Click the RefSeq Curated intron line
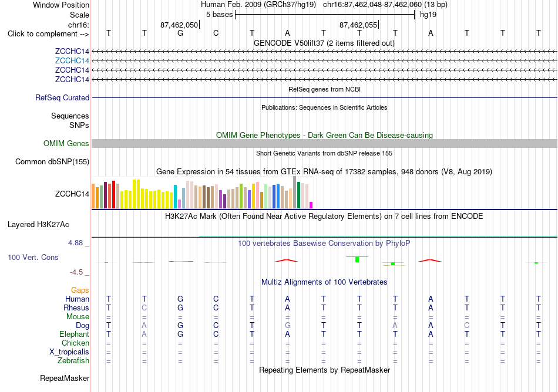Image resolution: width=558 pixels, height=392 pixels. click(324, 97)
